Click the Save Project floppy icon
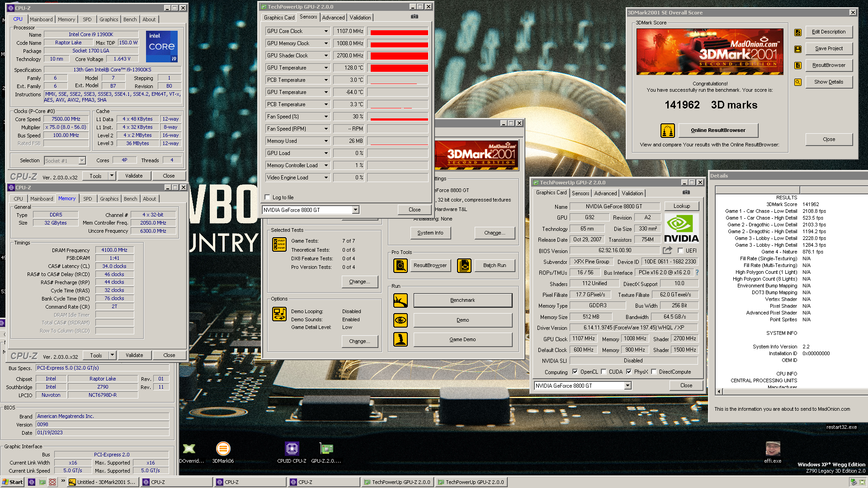The height and width of the screenshot is (488, 868). point(798,49)
